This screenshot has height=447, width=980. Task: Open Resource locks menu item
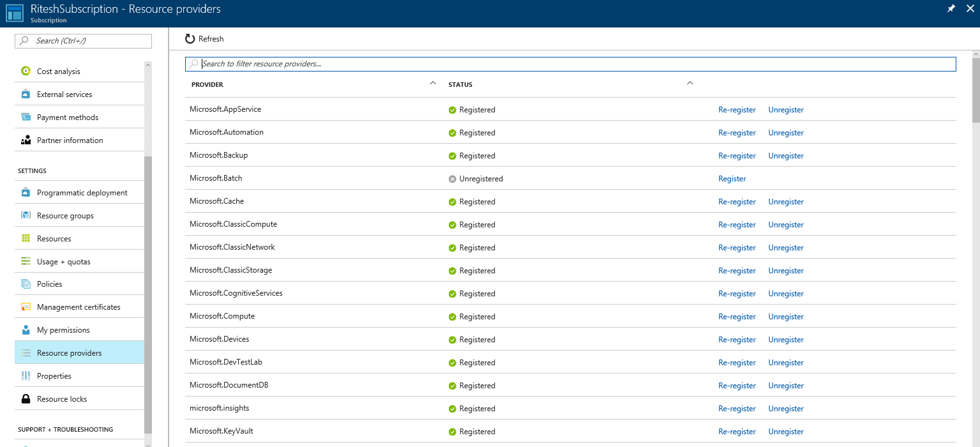tap(79, 399)
